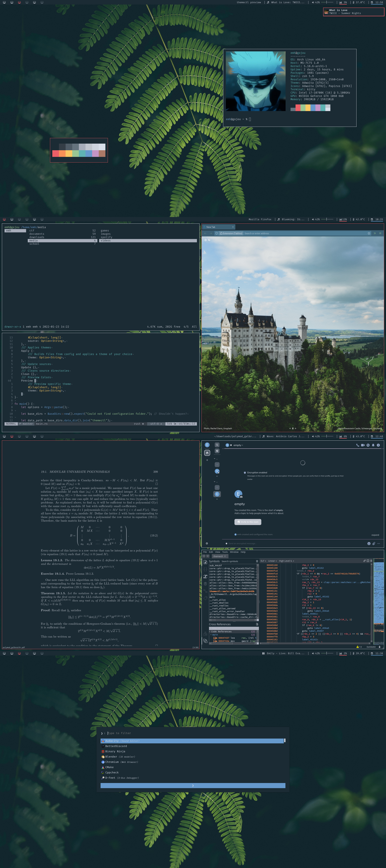Viewport: 386px width, 868px height.
Task: Select themectl::main symbol in list
Action: click(232, 591)
